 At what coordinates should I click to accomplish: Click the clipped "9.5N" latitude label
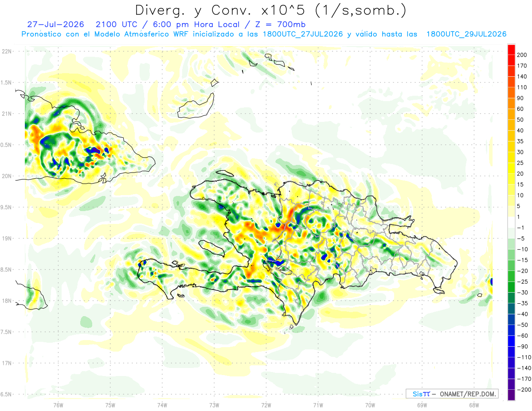(x=6, y=207)
